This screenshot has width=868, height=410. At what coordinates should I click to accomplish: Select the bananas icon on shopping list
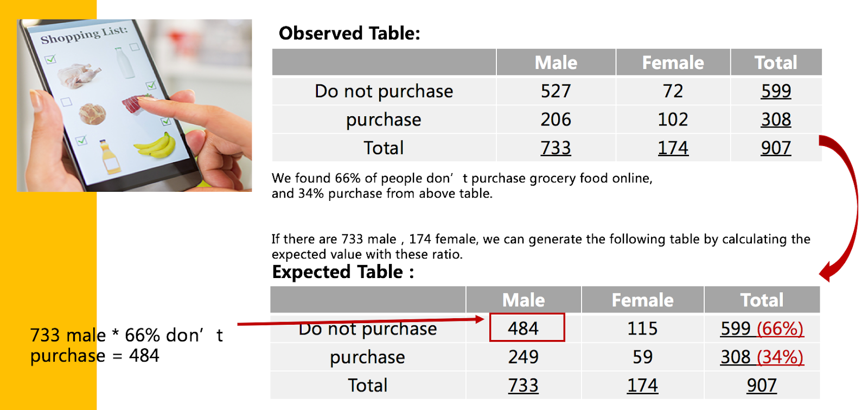[x=155, y=146]
